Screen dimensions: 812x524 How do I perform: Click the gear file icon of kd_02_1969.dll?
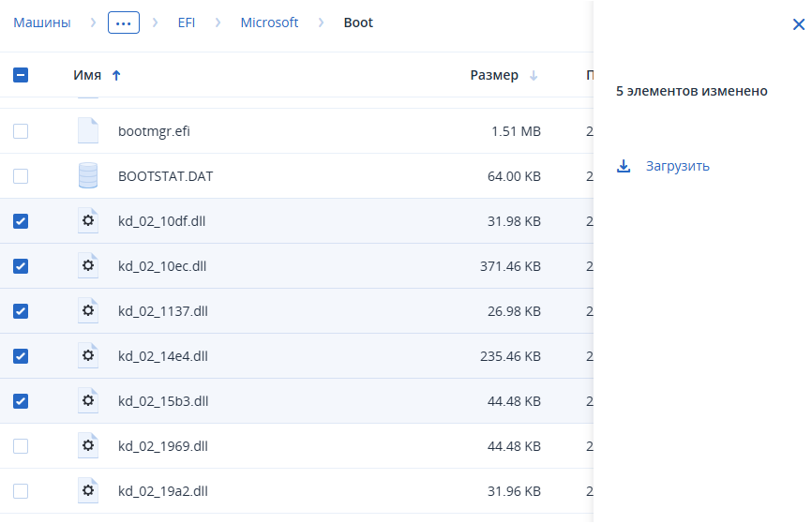[88, 445]
